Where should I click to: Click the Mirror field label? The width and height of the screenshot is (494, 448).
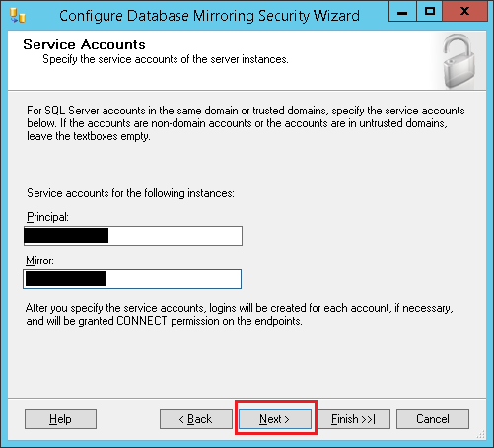39,261
